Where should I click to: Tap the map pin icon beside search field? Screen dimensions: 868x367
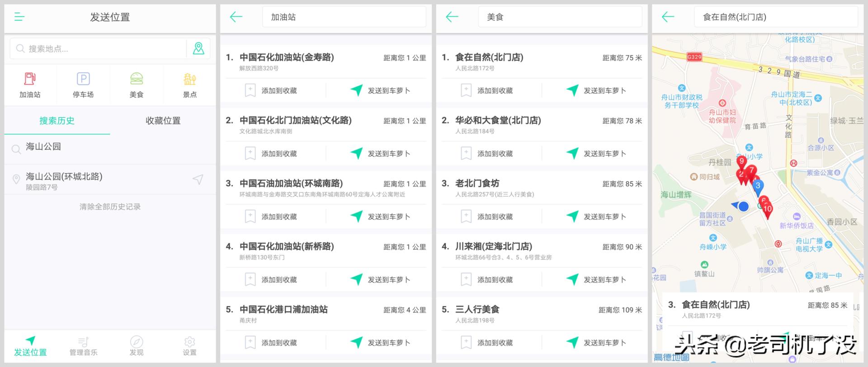pyautogui.click(x=198, y=48)
